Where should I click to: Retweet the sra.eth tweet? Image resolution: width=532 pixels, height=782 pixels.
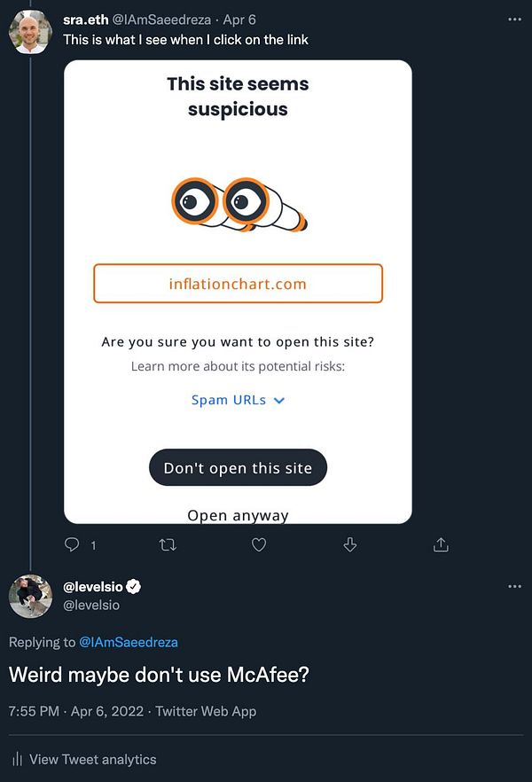pos(166,545)
